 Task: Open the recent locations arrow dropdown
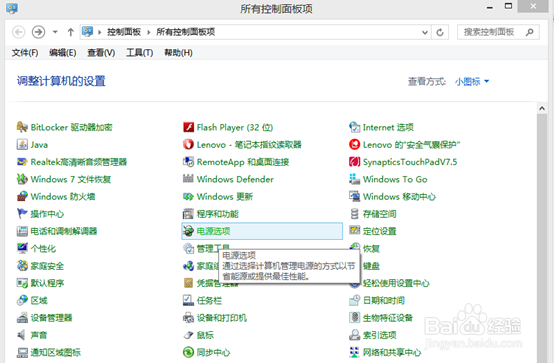click(55, 32)
